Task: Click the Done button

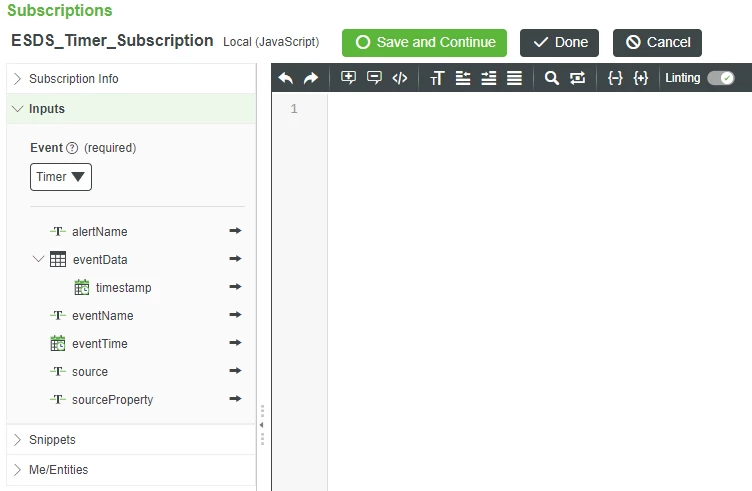Action: tap(559, 43)
